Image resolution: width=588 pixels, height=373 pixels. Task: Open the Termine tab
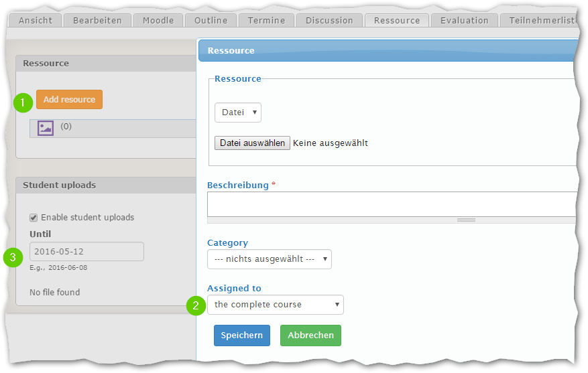point(266,20)
